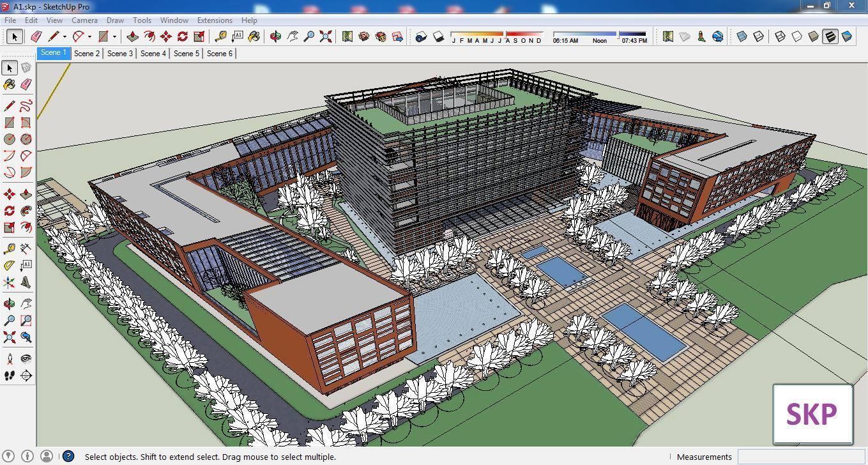868x465 pixels.
Task: Click the status bar user profile icon
Action: (x=47, y=456)
